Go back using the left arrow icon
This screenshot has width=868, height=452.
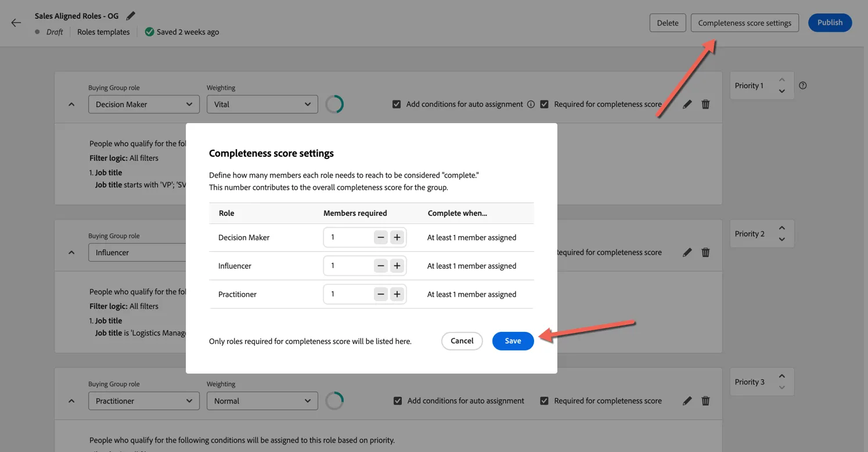point(16,23)
